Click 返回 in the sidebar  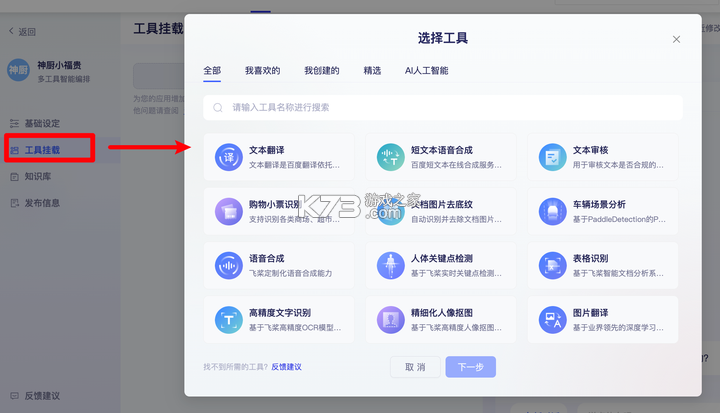coord(27,32)
